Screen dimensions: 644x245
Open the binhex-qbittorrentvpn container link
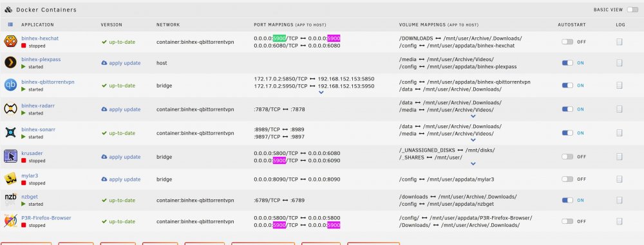(x=48, y=82)
